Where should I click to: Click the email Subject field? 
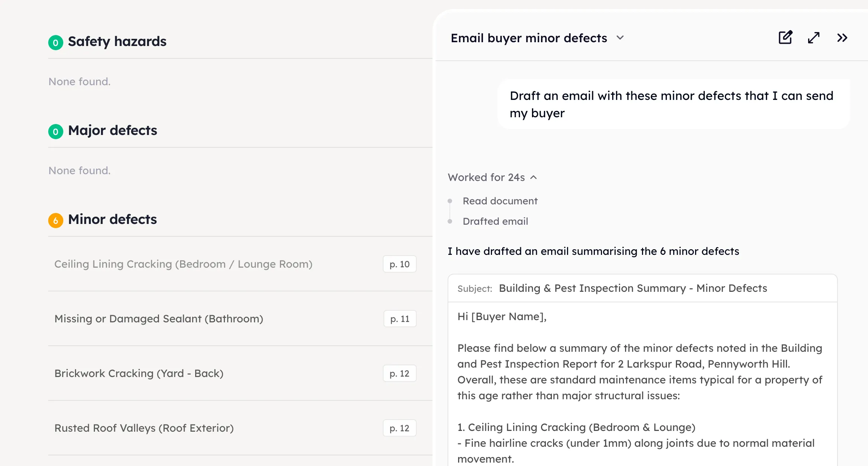click(x=642, y=288)
